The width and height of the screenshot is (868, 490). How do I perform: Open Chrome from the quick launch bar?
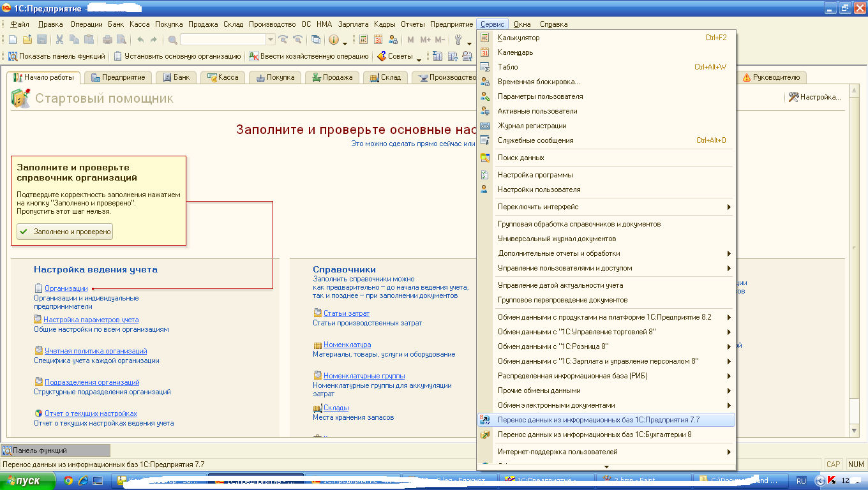(x=69, y=480)
